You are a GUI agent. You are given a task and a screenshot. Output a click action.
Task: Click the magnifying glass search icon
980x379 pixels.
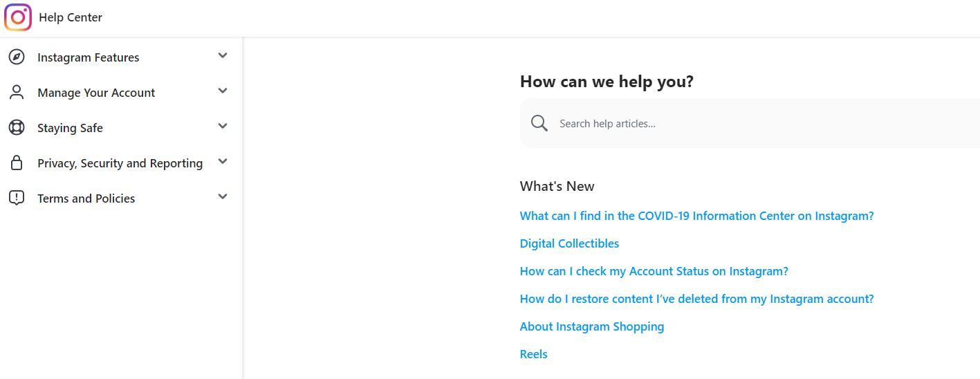tap(539, 123)
